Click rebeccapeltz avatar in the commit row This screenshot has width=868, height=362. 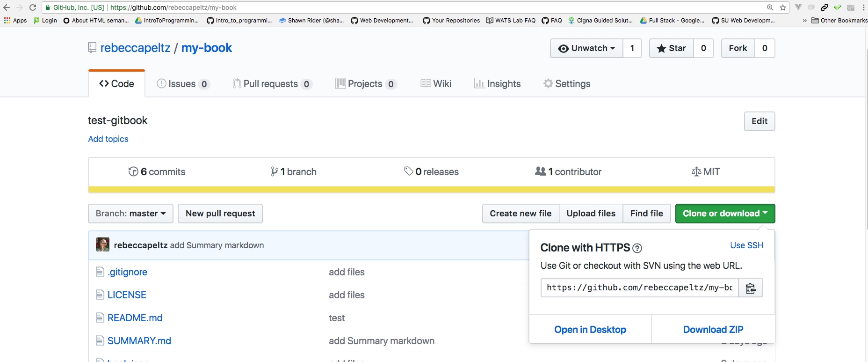pos(102,245)
